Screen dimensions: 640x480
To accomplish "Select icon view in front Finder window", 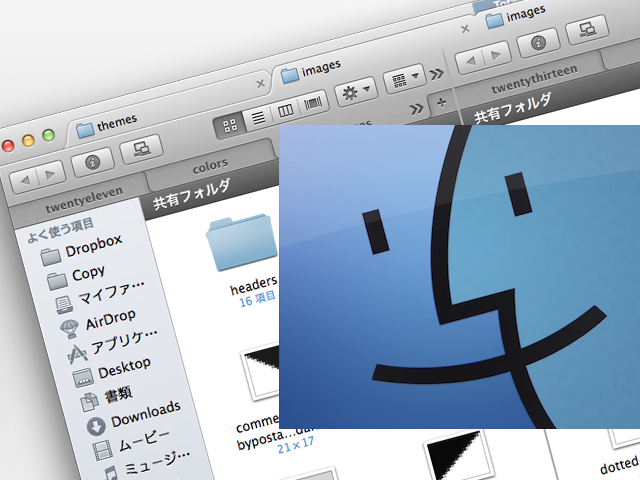I will (x=230, y=125).
